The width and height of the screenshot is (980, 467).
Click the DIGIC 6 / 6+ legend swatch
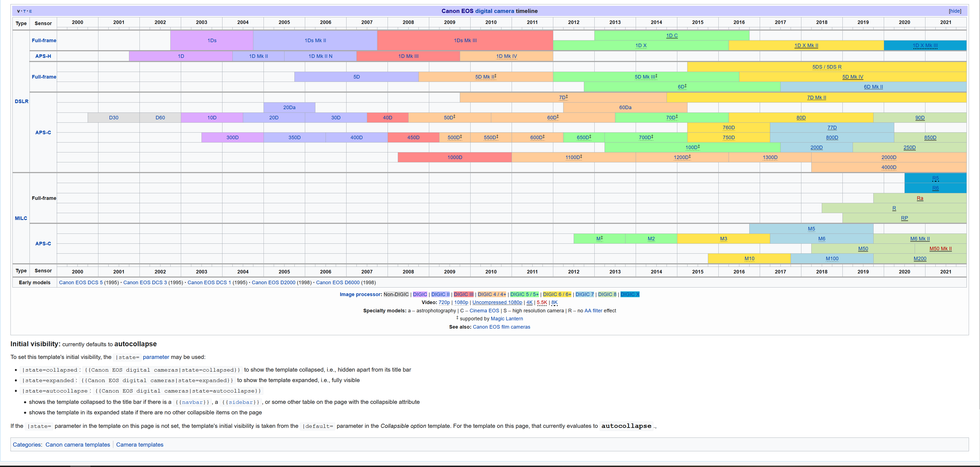click(x=557, y=294)
